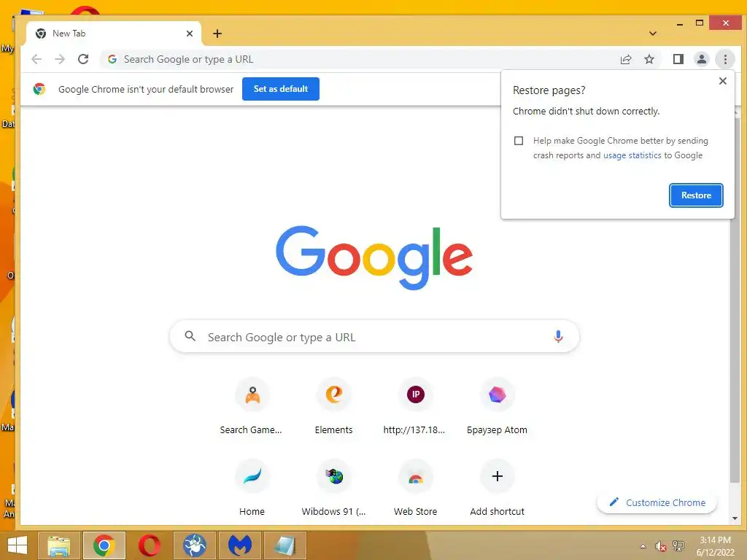747x560 pixels.
Task: Enable sending crash reports checkbox
Action: coord(519,141)
